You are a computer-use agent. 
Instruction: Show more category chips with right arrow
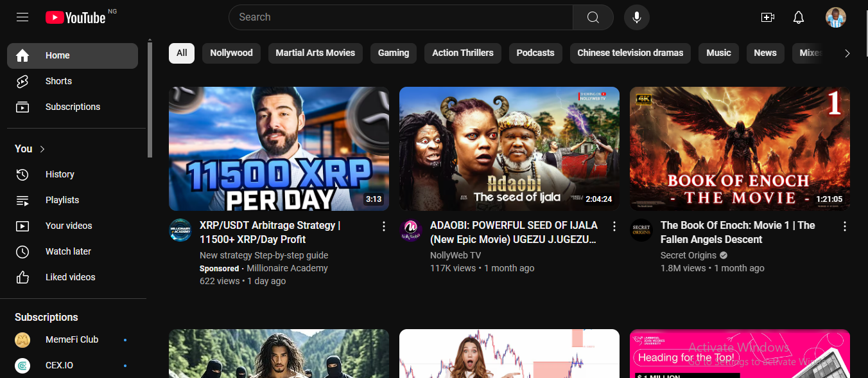(847, 53)
